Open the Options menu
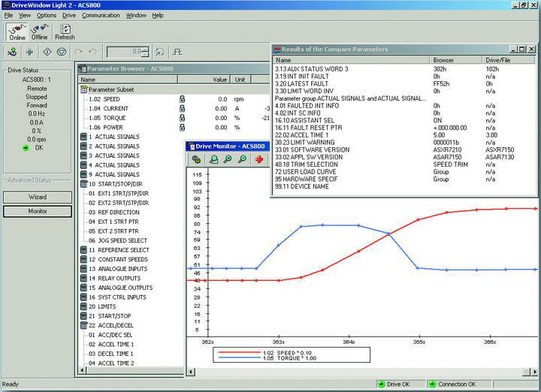The height and width of the screenshot is (392, 541). (x=47, y=16)
